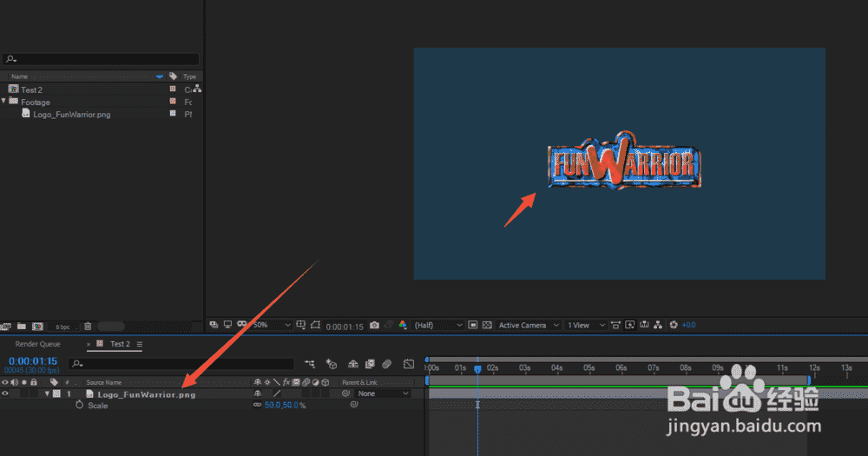Switch to the Test 2 timeline tab
Screen dimensions: 868x456
click(120, 344)
